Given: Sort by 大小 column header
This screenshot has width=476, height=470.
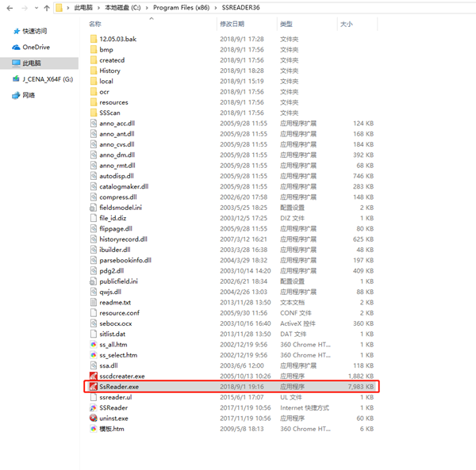Looking at the screenshot, I should (x=347, y=24).
